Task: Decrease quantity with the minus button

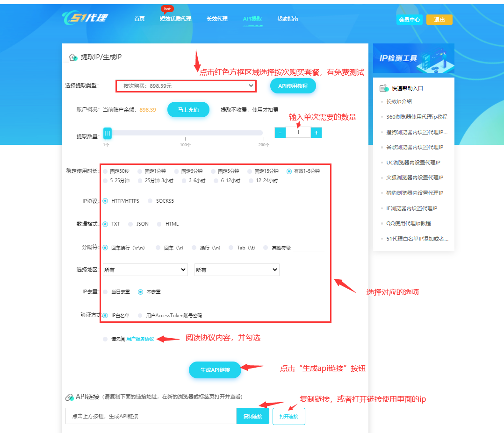Action: click(x=281, y=133)
